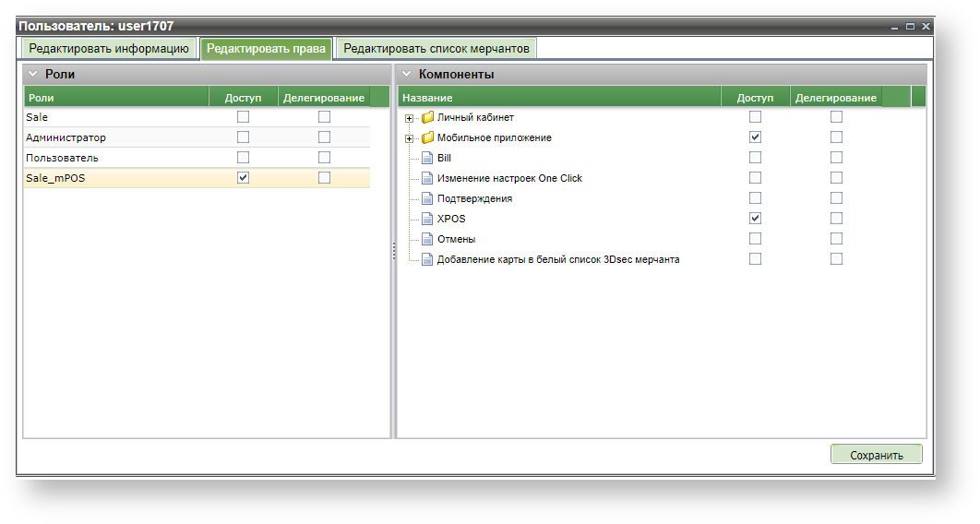Toggle Делегирование checkbox for XPOS component

[836, 219]
